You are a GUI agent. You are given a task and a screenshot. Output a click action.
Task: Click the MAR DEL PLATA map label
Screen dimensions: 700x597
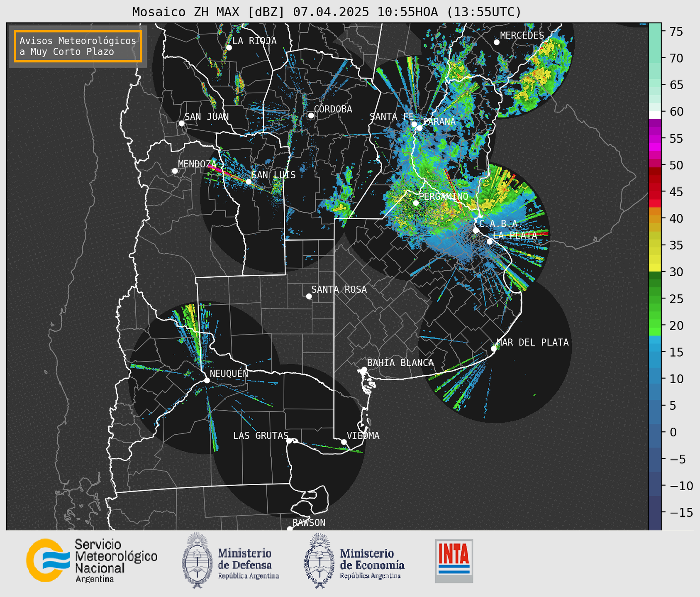tap(532, 343)
